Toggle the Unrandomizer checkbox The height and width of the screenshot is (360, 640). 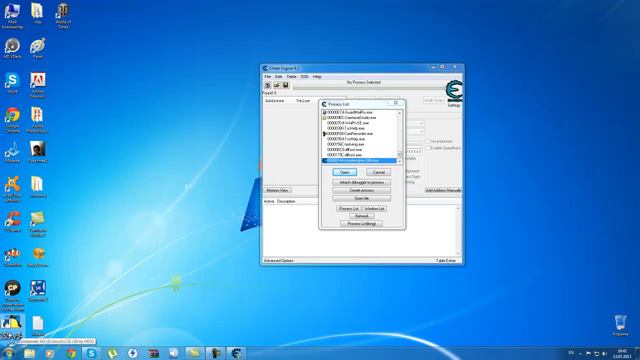pyautogui.click(x=428, y=141)
